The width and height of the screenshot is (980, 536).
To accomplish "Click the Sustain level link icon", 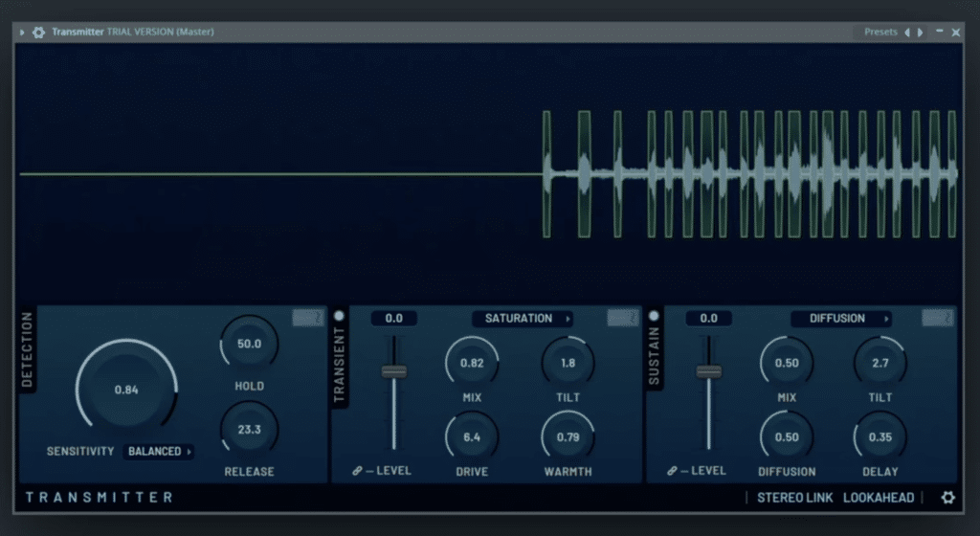I will pyautogui.click(x=672, y=470).
